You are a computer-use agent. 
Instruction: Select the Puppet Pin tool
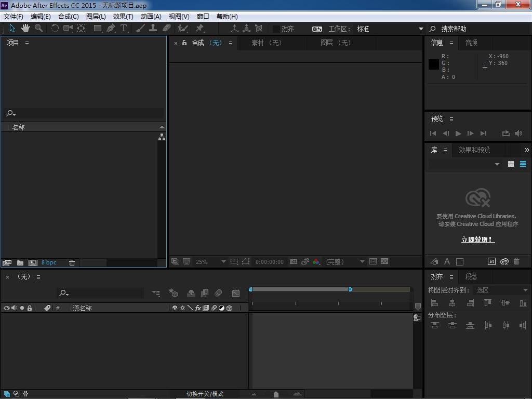199,29
